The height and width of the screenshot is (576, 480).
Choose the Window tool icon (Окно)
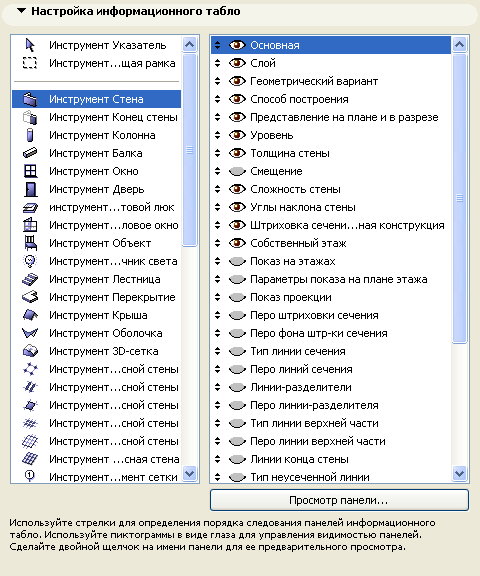tap(30, 171)
